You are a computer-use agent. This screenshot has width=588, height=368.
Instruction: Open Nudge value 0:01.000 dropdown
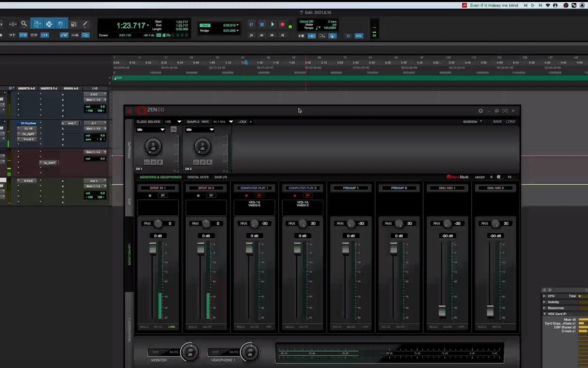[238, 31]
